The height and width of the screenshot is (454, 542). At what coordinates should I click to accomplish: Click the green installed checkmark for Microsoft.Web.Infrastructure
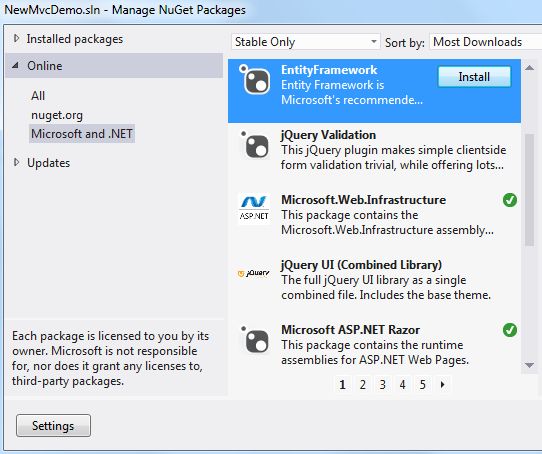(x=510, y=200)
